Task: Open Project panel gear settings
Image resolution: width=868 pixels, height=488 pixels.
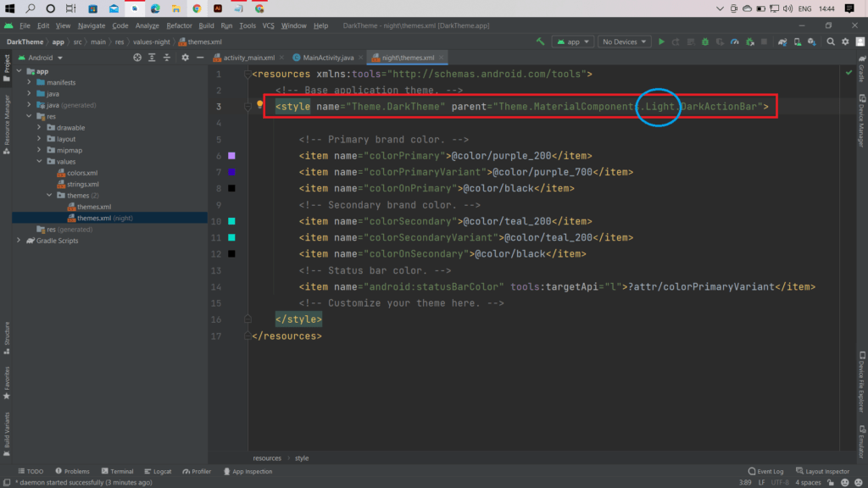Action: (186, 58)
